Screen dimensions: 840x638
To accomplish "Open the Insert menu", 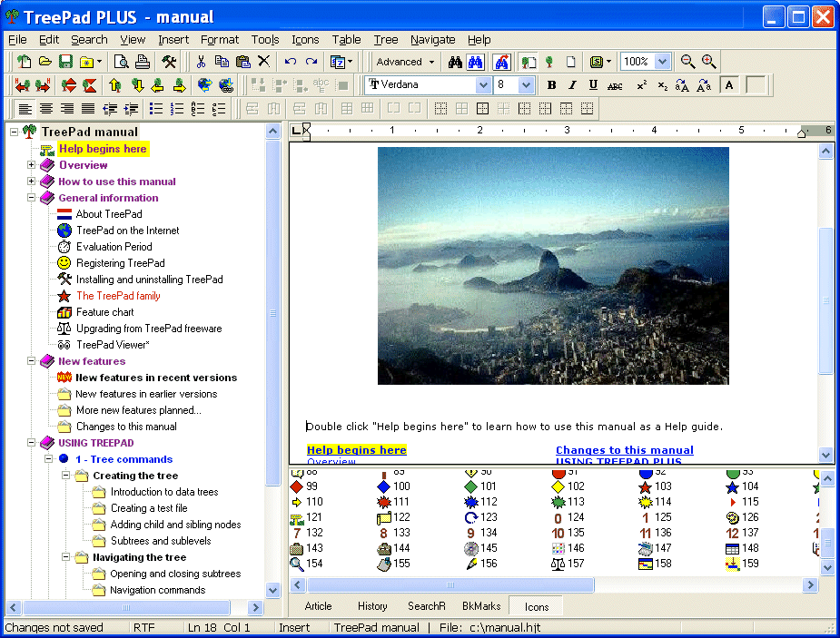I will pos(173,40).
